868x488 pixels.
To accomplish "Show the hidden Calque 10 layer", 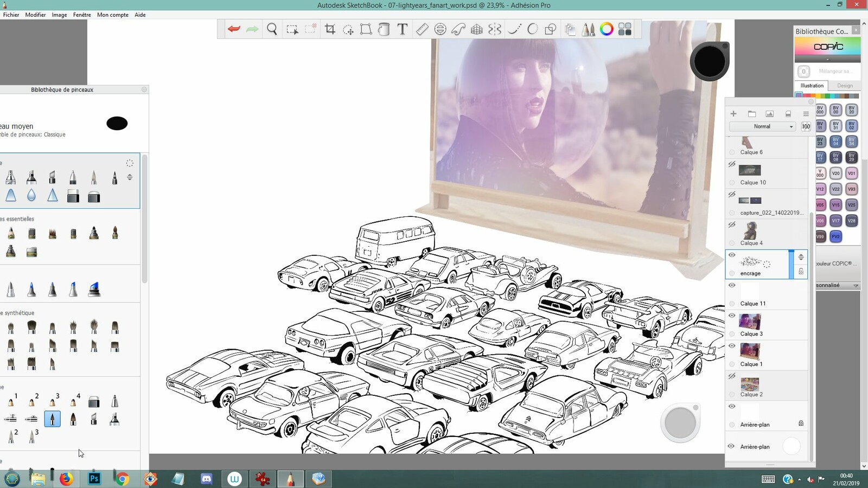I will (732, 164).
